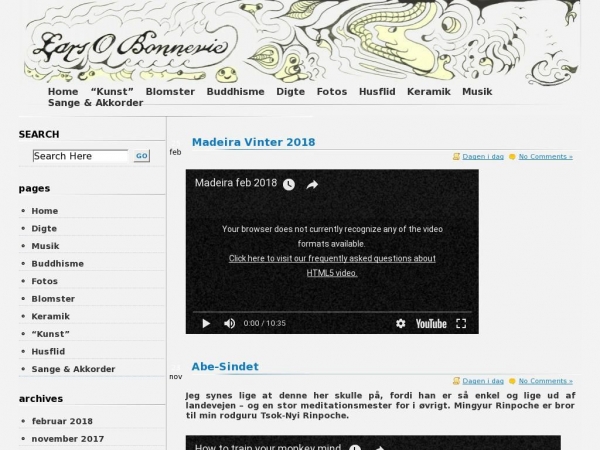Viewport: 600px width, 450px height.
Task: Open Keramik in sidebar pages list
Action: [x=51, y=316]
